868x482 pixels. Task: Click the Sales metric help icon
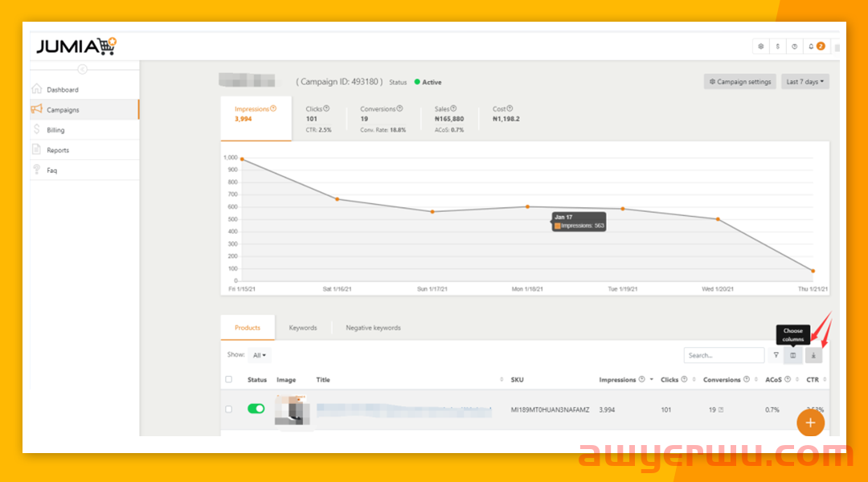click(453, 108)
